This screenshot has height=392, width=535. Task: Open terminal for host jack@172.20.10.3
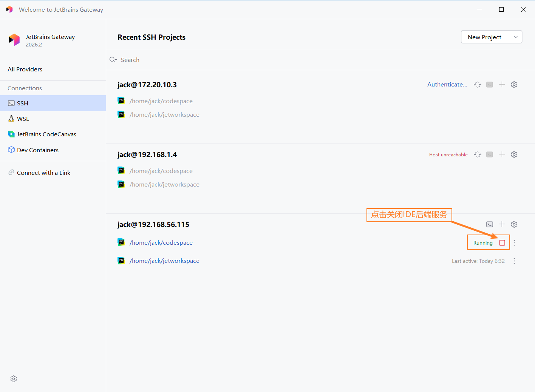[490, 85]
